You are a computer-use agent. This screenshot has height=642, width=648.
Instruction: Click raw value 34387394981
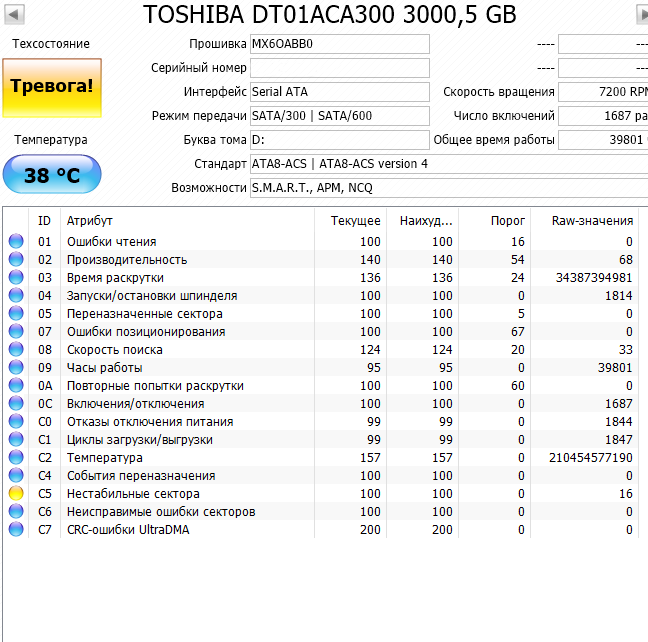(594, 277)
